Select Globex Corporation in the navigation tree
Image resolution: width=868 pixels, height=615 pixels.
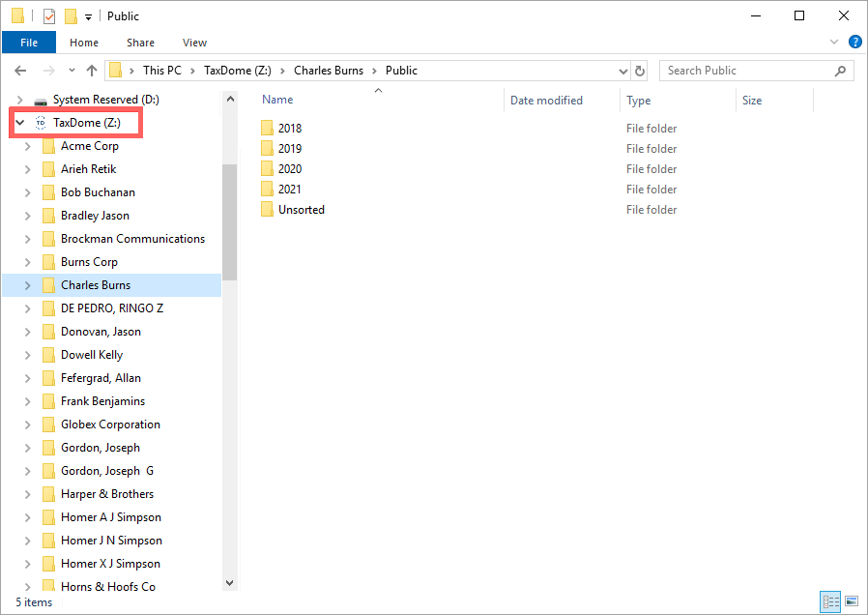click(x=110, y=425)
